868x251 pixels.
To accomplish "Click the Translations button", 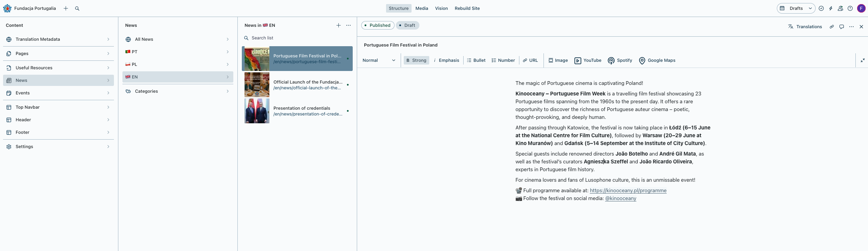I will coord(805,27).
